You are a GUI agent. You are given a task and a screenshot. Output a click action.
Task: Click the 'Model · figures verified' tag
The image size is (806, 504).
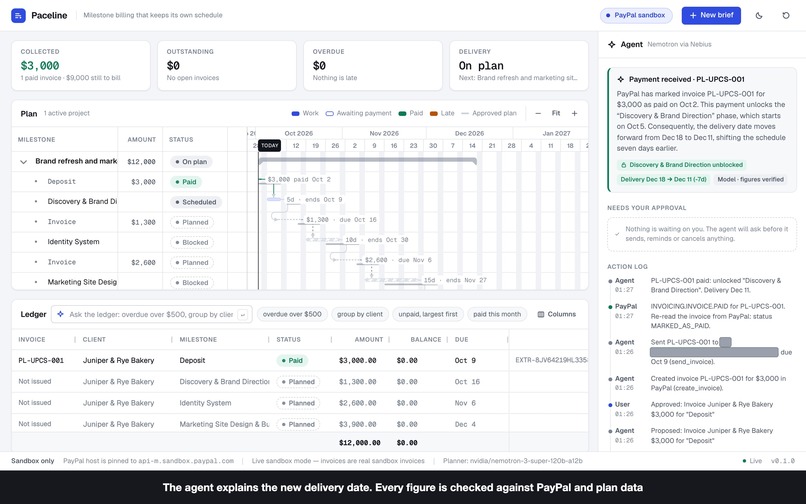750,179
